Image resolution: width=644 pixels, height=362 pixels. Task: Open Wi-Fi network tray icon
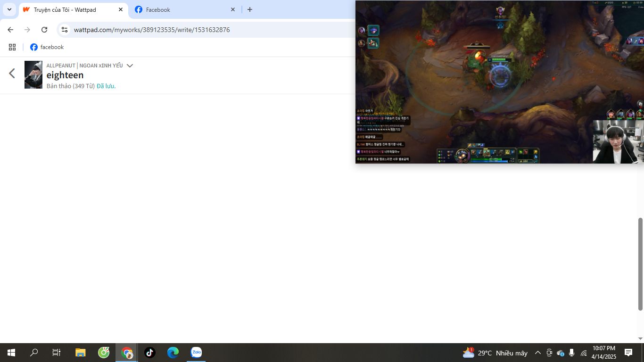tap(584, 353)
